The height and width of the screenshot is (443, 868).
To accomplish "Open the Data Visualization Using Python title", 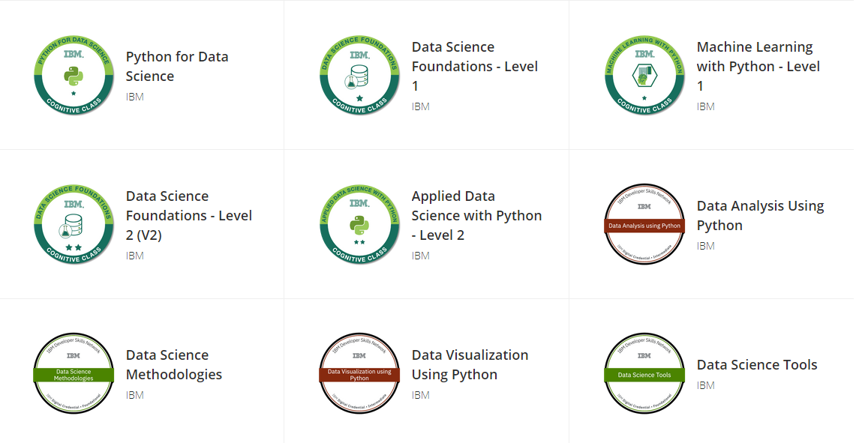I will tap(470, 365).
